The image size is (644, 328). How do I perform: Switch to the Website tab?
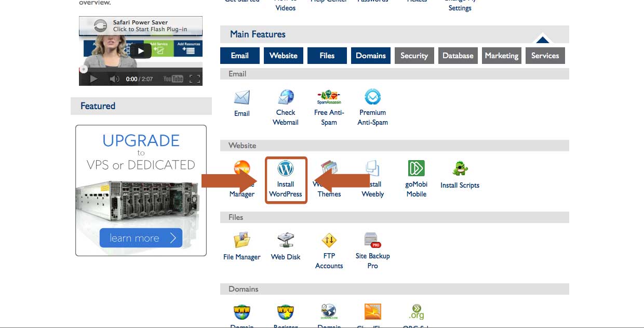[284, 56]
